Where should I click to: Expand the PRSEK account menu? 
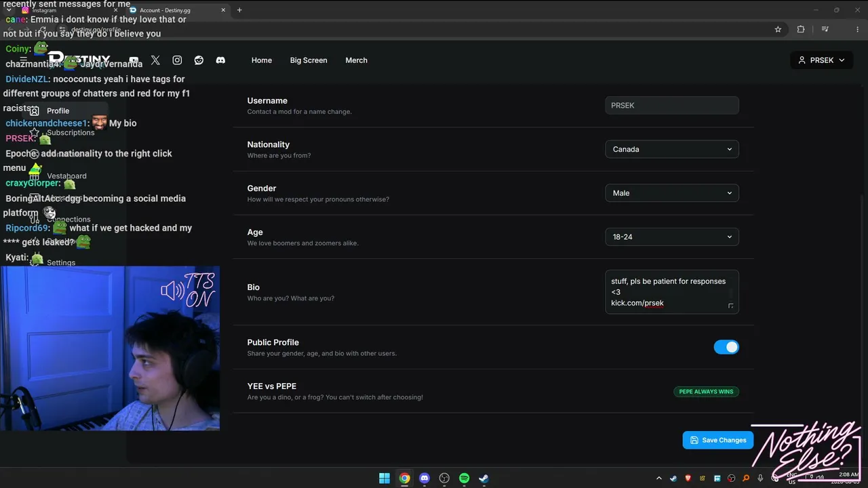coord(821,60)
